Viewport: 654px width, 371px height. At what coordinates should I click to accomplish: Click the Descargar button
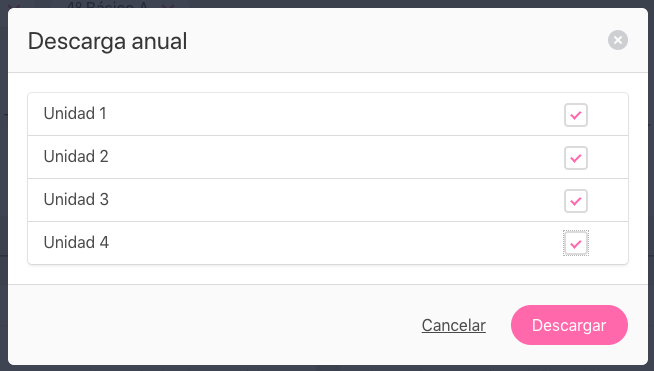pos(569,325)
